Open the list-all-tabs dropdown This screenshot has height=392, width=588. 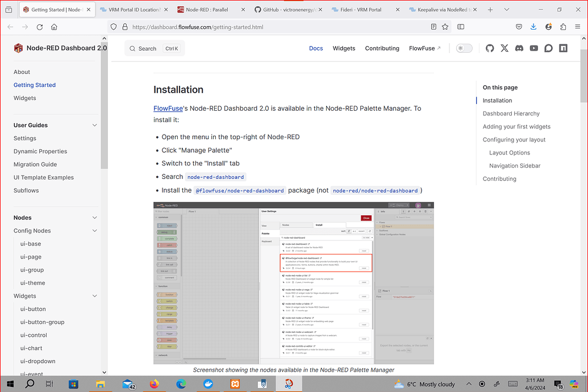(x=506, y=9)
